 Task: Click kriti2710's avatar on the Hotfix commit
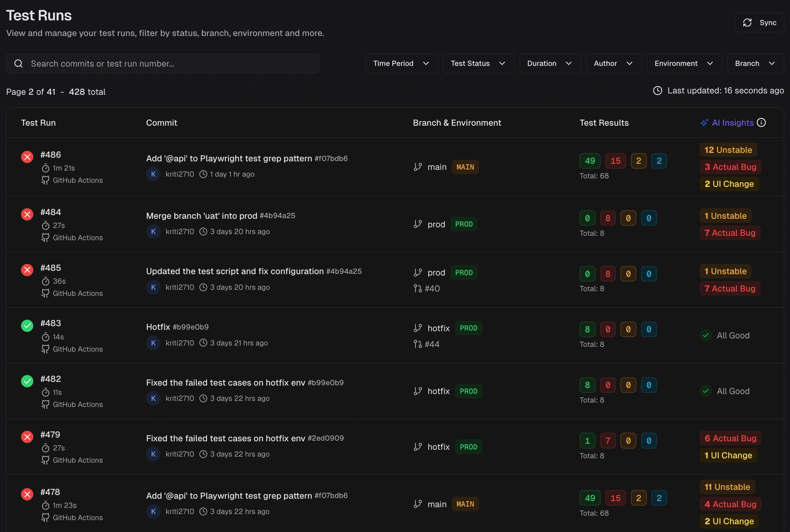coord(154,343)
